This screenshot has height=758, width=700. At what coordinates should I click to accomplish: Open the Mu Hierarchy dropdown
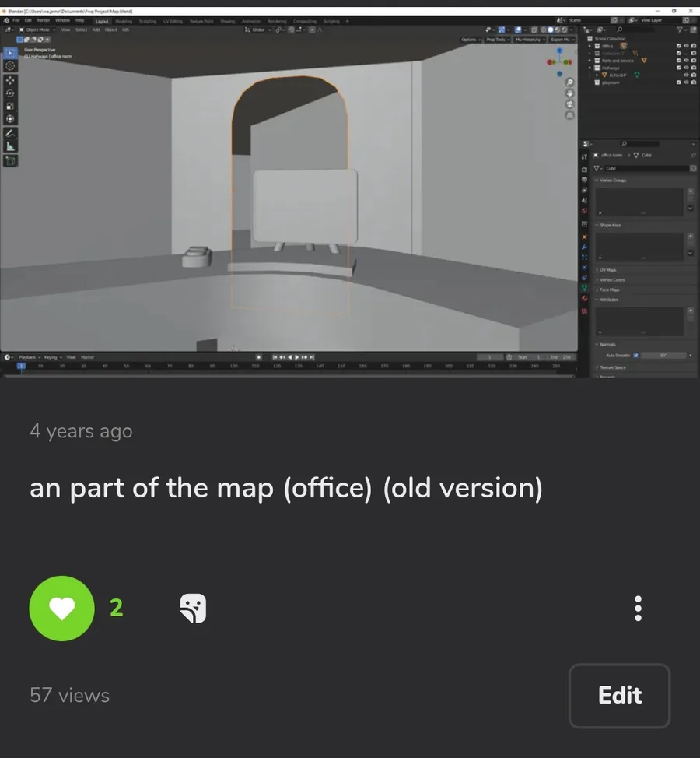point(530,40)
